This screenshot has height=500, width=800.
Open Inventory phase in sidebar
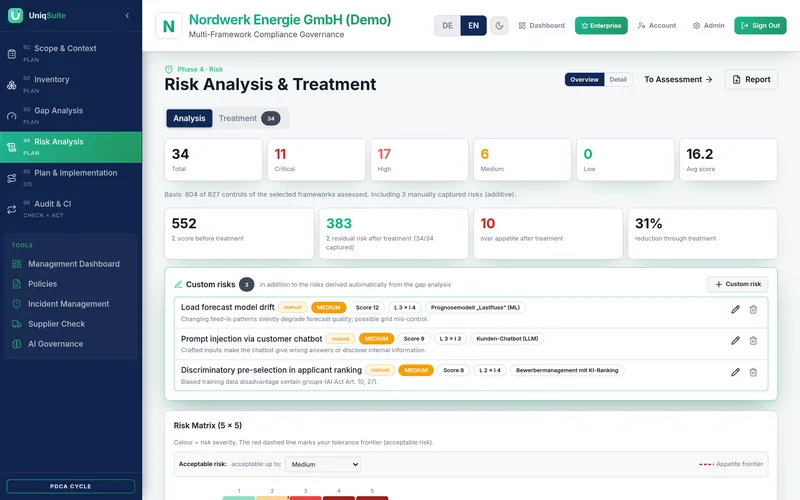coord(71,84)
